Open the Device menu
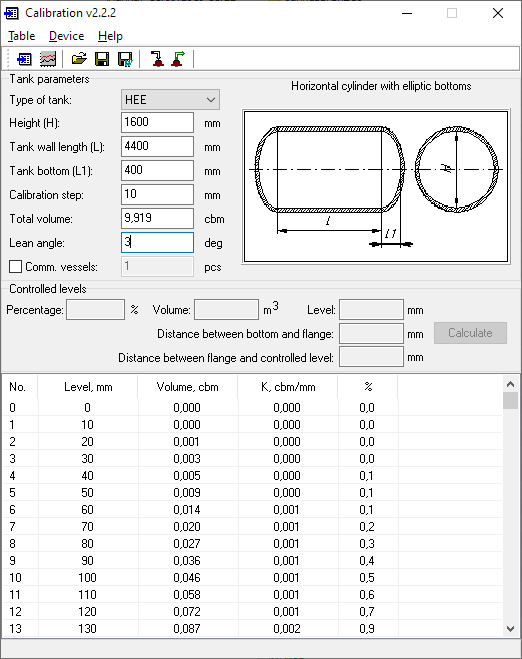 click(66, 36)
